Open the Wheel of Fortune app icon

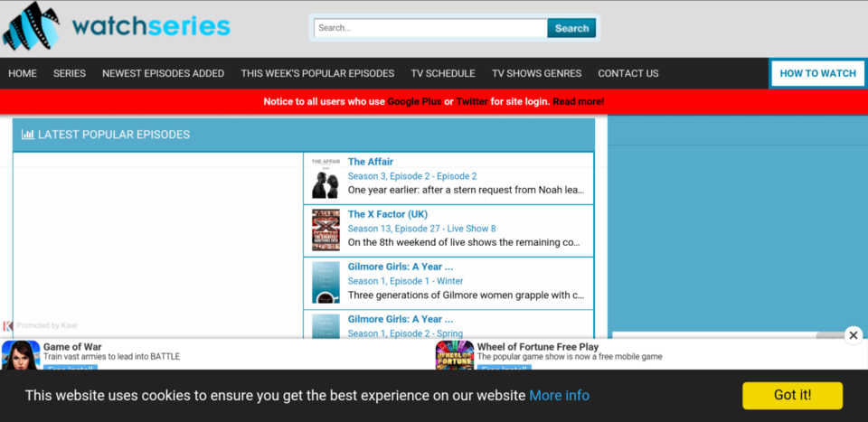[455, 355]
